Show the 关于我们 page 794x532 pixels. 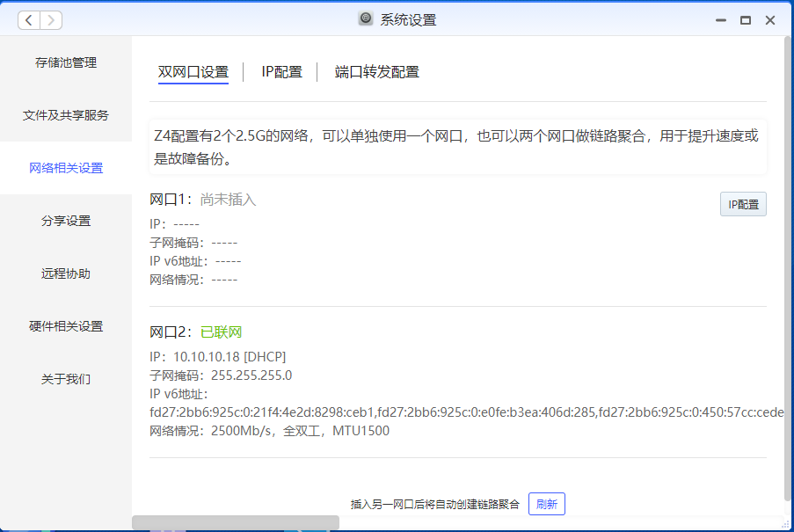[66, 379]
